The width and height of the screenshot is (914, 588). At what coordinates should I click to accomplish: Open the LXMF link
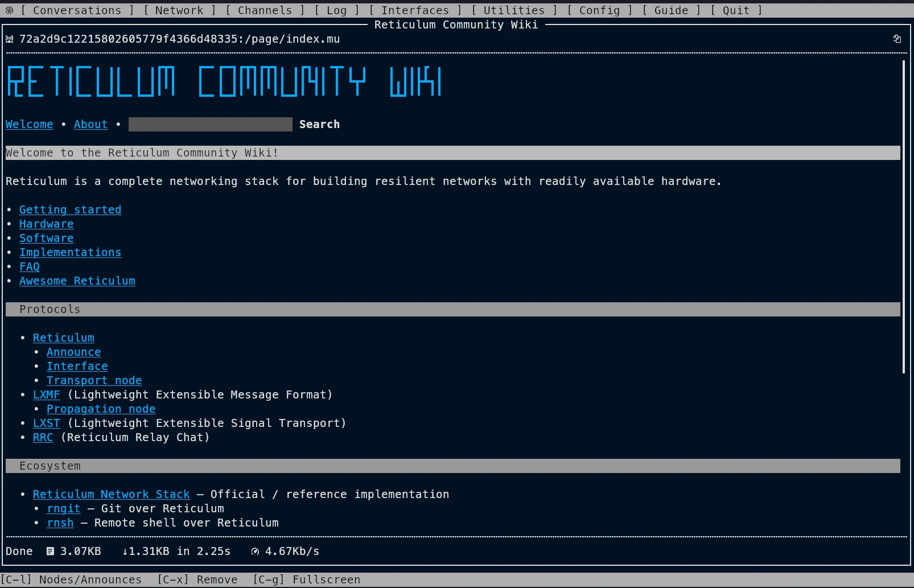point(47,394)
